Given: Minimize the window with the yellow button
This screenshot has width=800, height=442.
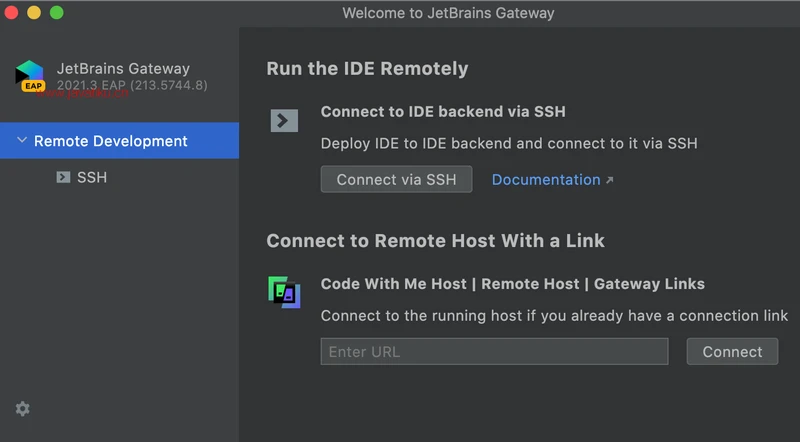Looking at the screenshot, I should click(x=34, y=12).
